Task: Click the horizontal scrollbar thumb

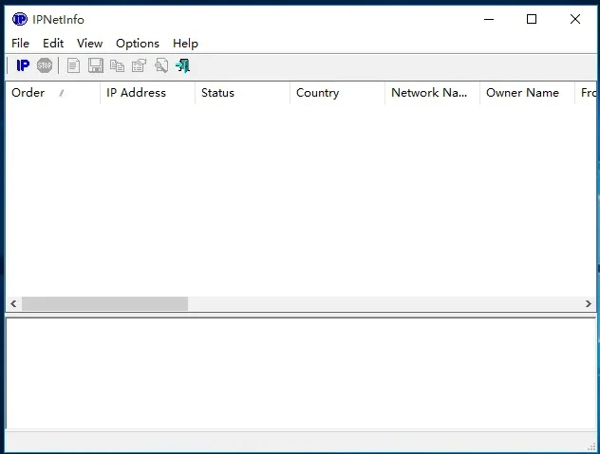Action: [x=104, y=303]
